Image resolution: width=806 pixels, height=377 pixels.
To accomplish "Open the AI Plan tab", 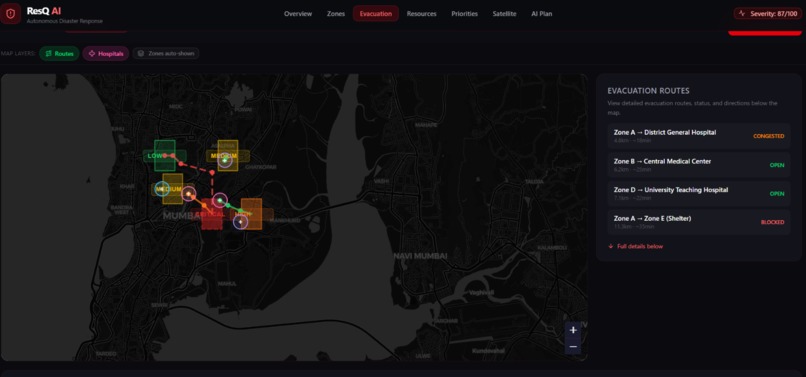I will tap(542, 14).
